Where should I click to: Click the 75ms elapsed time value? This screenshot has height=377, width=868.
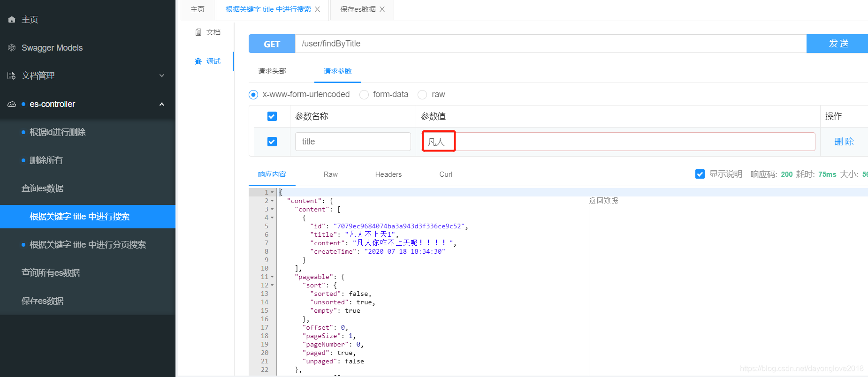click(827, 174)
